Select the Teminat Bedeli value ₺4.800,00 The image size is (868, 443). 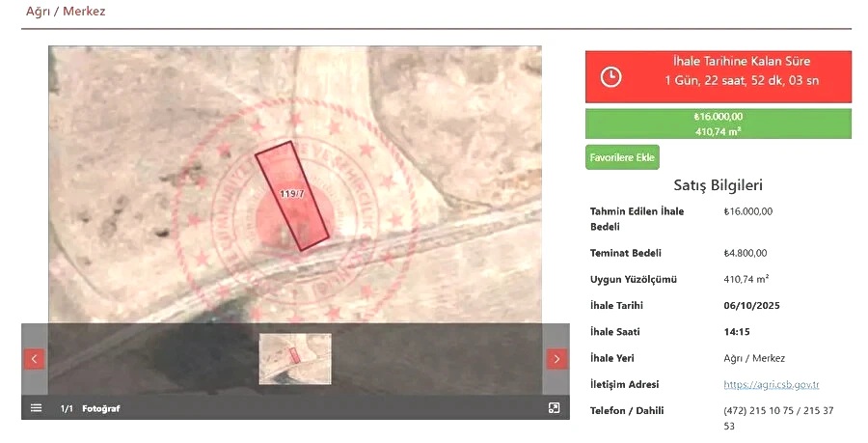tap(745, 253)
